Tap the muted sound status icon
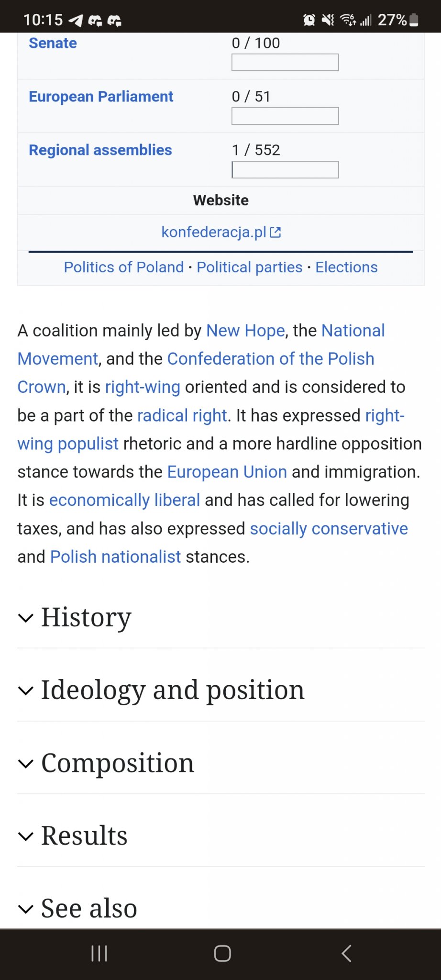The width and height of the screenshot is (441, 980). [x=328, y=20]
